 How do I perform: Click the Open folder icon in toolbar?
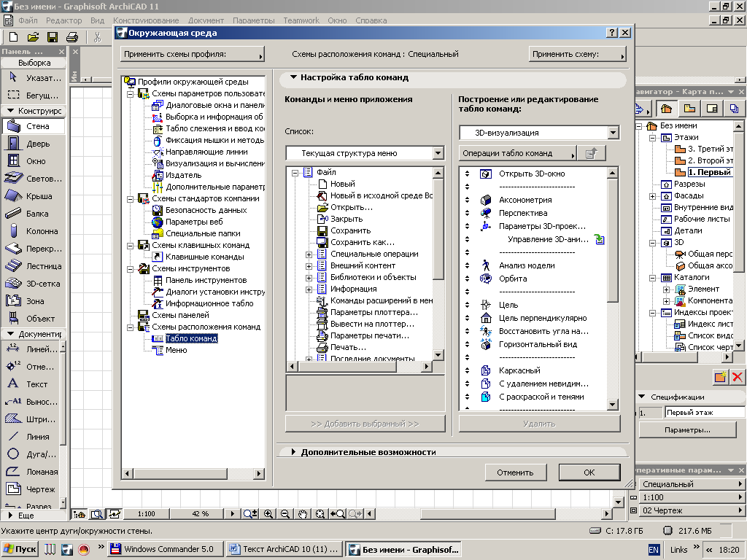[x=33, y=37]
